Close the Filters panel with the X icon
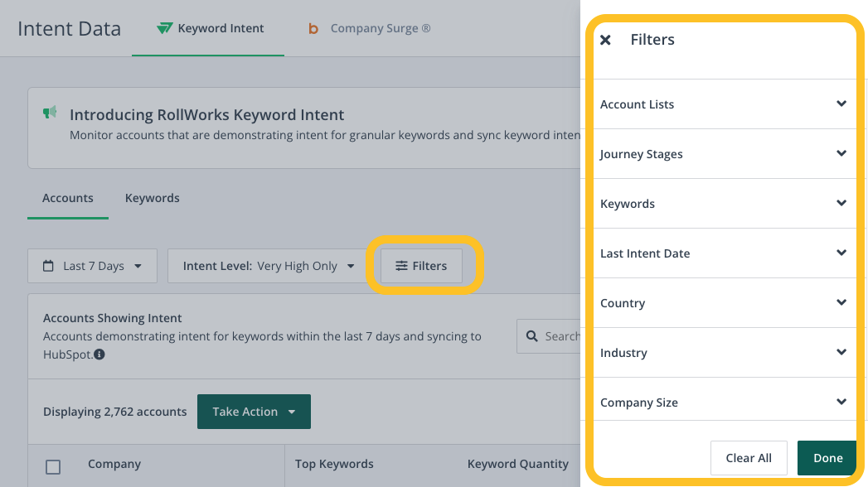 tap(605, 40)
